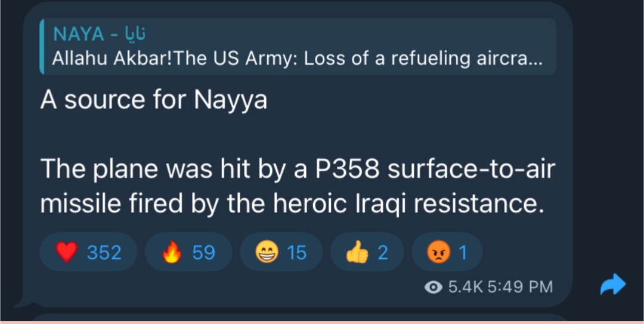Image resolution: width=644 pixels, height=324 pixels.
Task: Click the quote block's left accent bar
Action: 42,47
